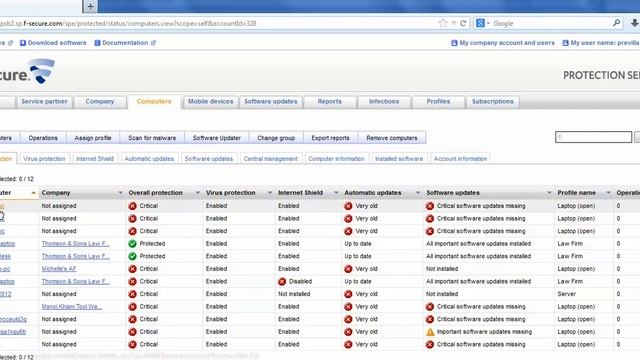Switch to the Profiles tab

[438, 102]
